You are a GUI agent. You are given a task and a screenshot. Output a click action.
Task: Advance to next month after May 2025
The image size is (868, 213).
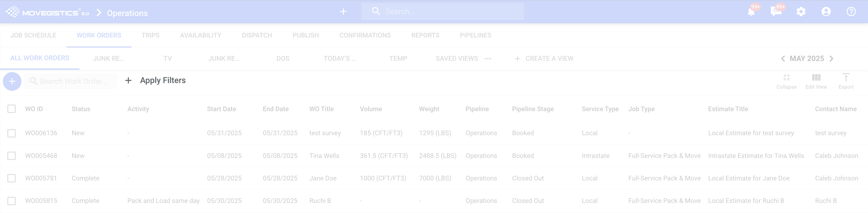(x=831, y=59)
